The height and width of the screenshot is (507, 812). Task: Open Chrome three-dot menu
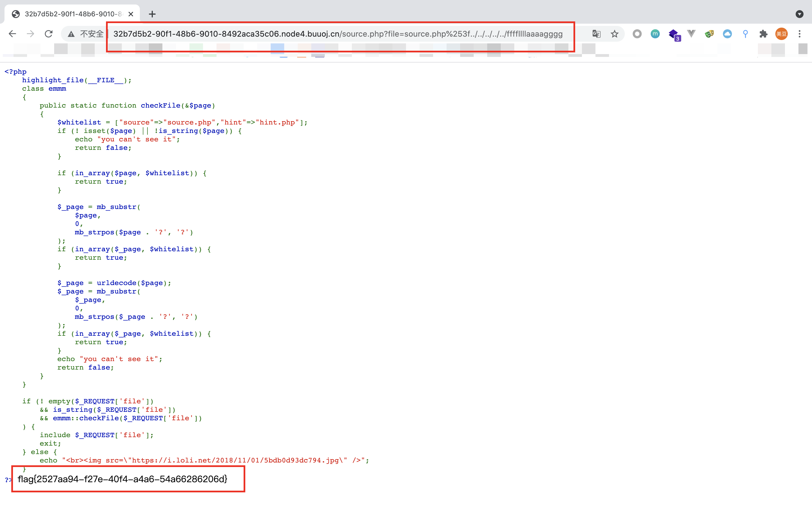click(x=800, y=34)
